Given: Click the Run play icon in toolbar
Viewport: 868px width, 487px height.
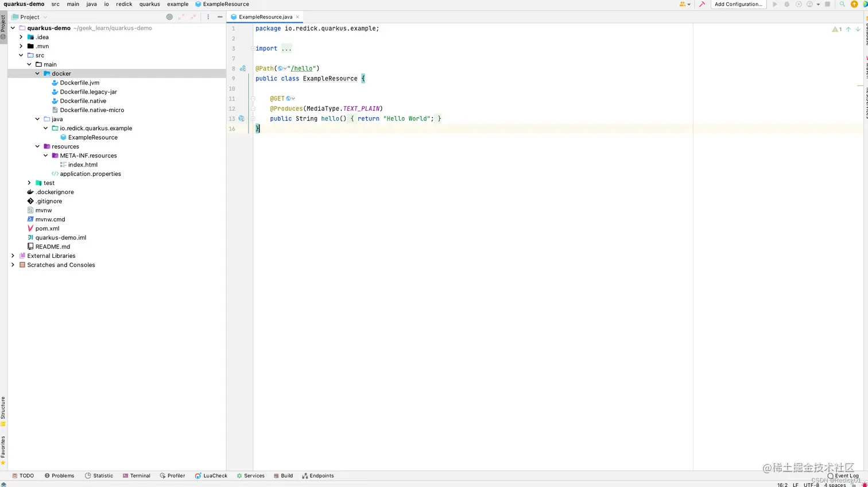Looking at the screenshot, I should [x=775, y=4].
